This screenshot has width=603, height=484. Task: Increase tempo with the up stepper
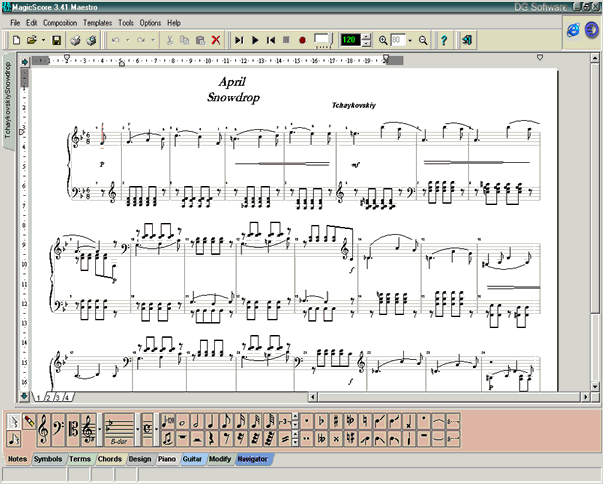[x=366, y=37]
